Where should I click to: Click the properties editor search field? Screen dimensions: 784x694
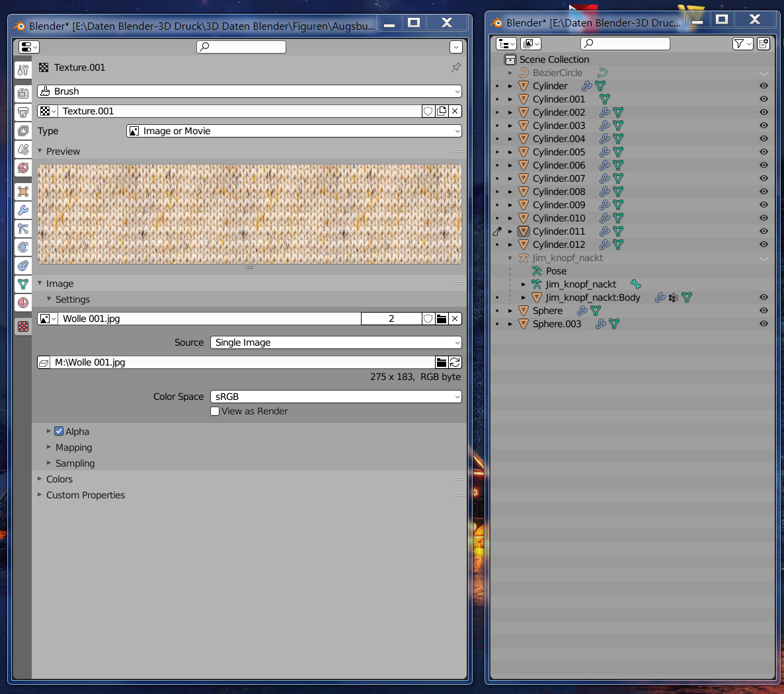coord(241,47)
